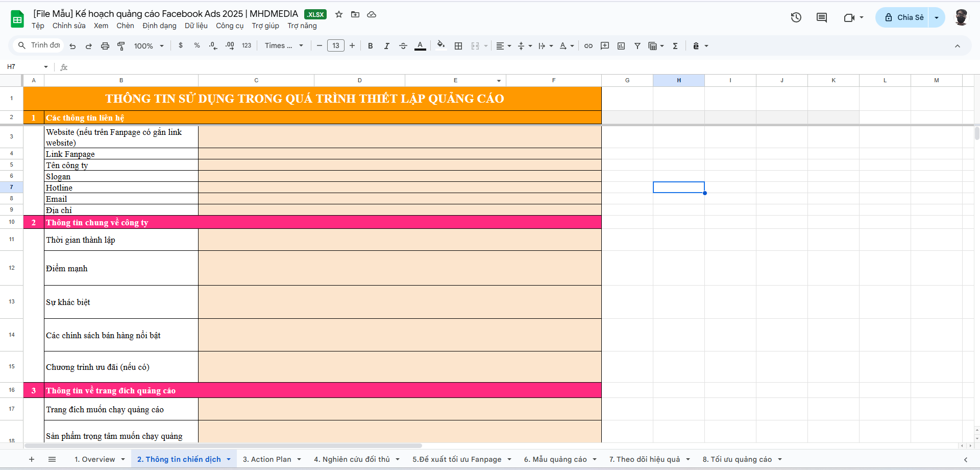Open the Định dạng menu
The image size is (980, 470).
pos(159,26)
